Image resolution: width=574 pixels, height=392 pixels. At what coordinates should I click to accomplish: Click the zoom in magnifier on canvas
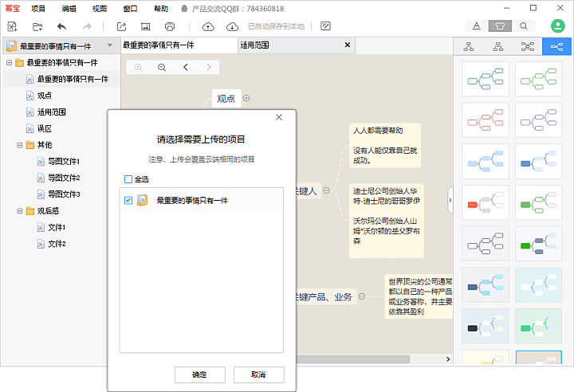pos(139,68)
